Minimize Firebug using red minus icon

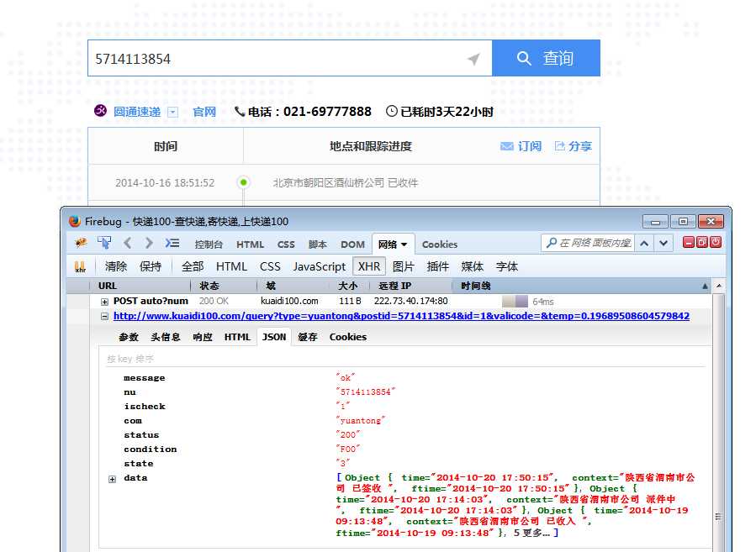click(x=689, y=242)
